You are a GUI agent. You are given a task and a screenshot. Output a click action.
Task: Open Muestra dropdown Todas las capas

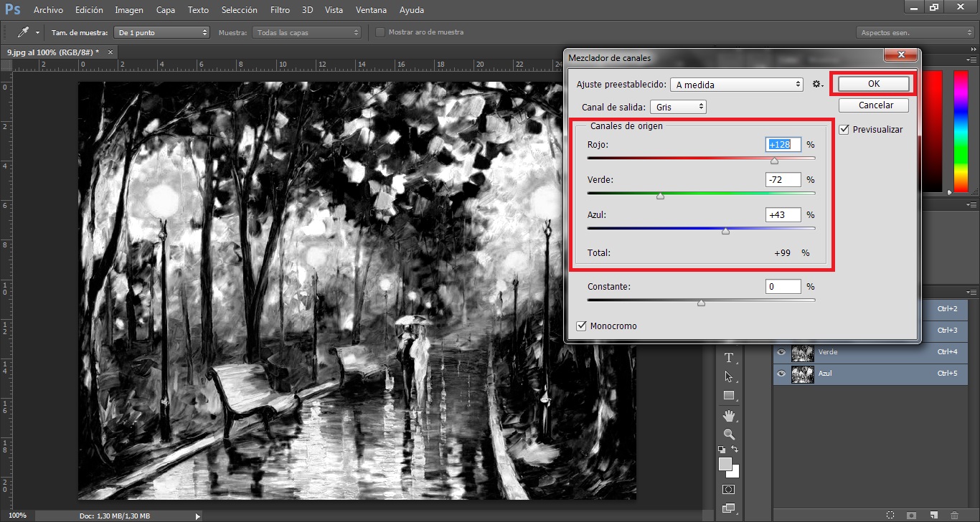(306, 32)
